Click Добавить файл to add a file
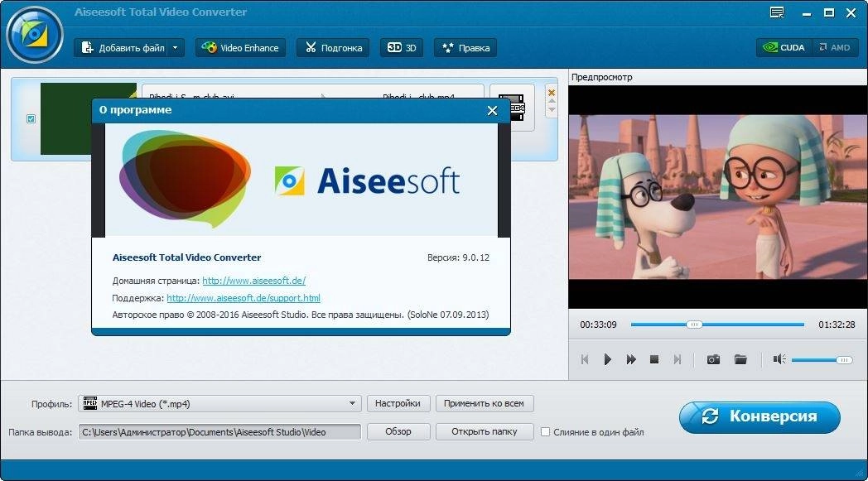The height and width of the screenshot is (481, 868). (x=123, y=48)
